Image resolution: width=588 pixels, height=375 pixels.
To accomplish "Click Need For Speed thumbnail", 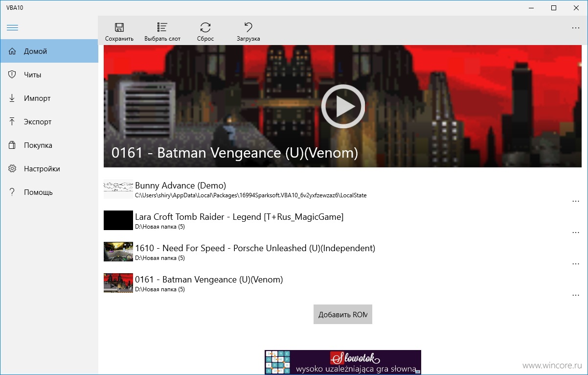I will click(118, 252).
